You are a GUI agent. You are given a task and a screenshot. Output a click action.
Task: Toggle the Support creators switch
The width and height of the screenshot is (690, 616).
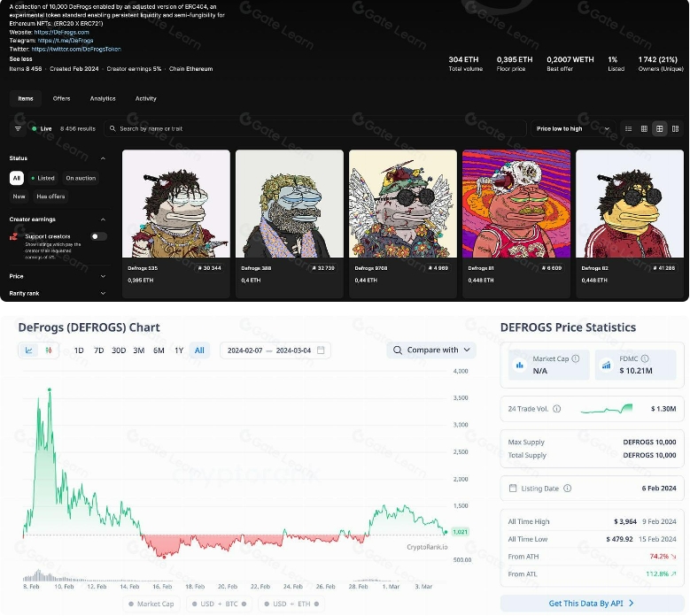click(98, 236)
